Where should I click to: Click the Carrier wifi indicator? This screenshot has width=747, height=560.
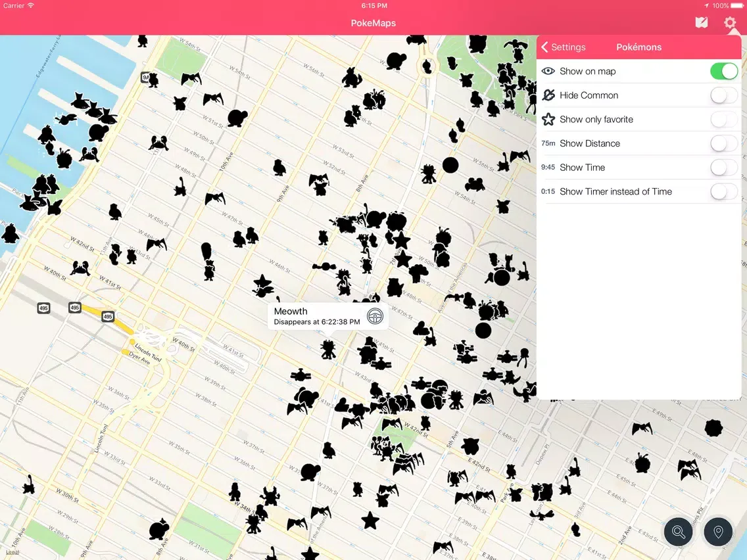point(18,6)
